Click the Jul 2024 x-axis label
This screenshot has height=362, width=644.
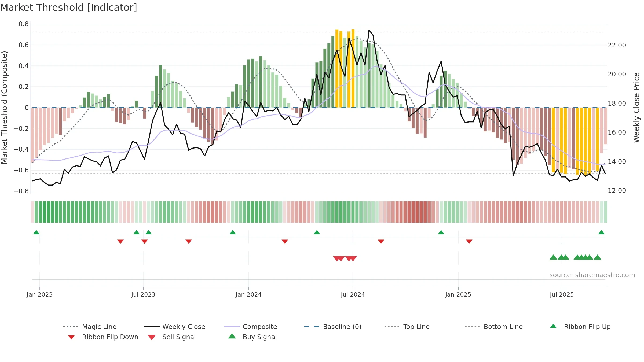click(353, 294)
